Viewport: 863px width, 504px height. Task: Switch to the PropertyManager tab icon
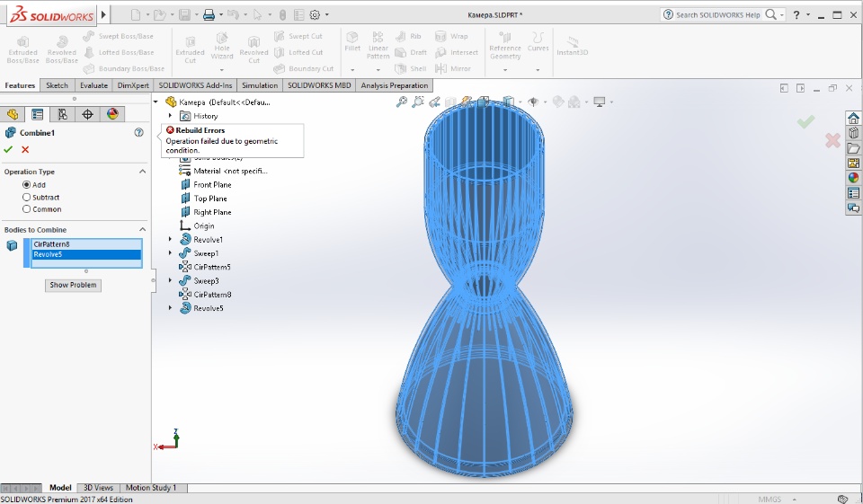coord(38,114)
